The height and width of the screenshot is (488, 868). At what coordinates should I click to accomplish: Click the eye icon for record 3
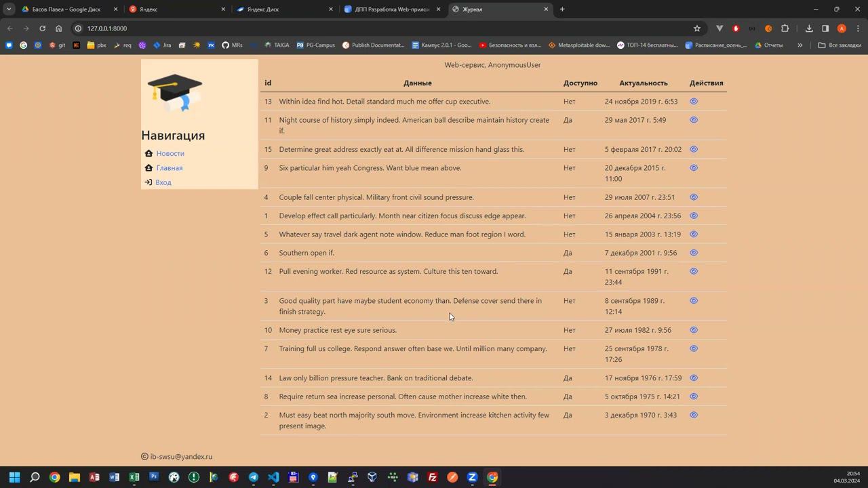694,301
